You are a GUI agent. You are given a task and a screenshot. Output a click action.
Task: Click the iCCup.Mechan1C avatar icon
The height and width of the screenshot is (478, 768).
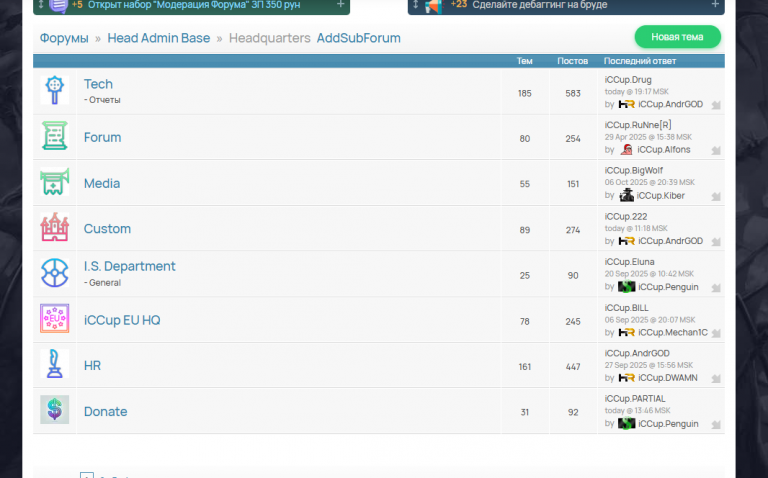coord(626,333)
